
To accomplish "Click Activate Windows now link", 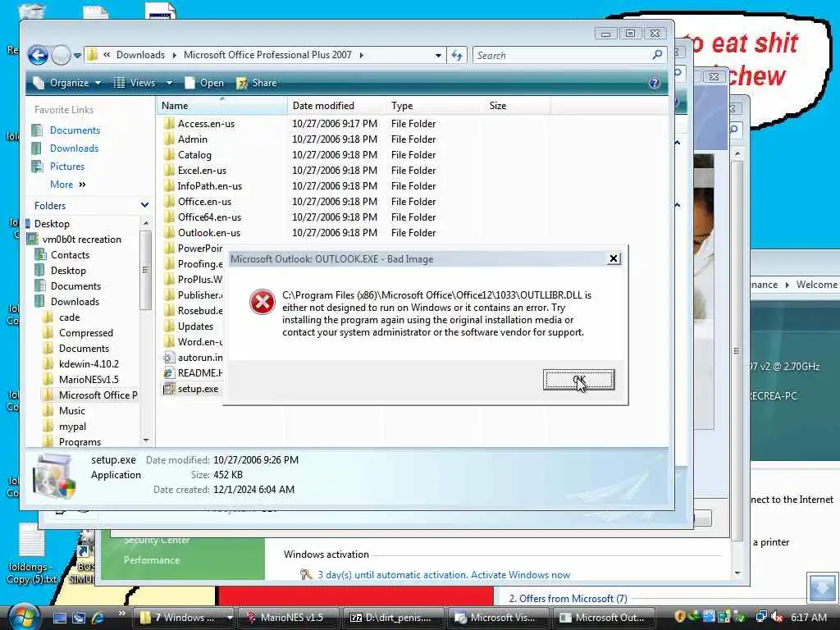I will (x=520, y=575).
